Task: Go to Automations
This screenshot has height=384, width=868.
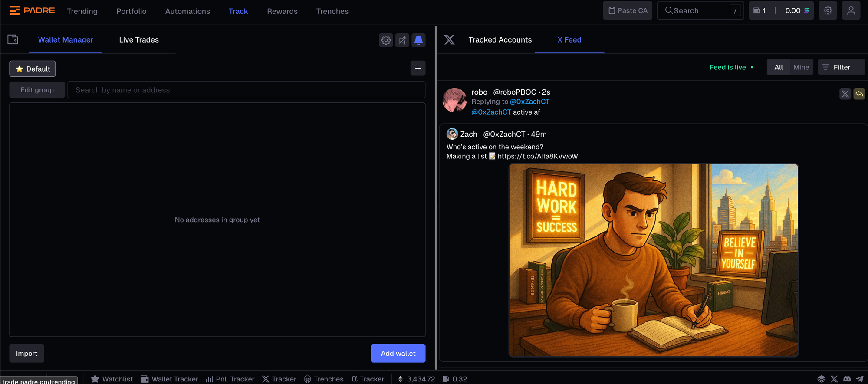Action: (x=187, y=11)
